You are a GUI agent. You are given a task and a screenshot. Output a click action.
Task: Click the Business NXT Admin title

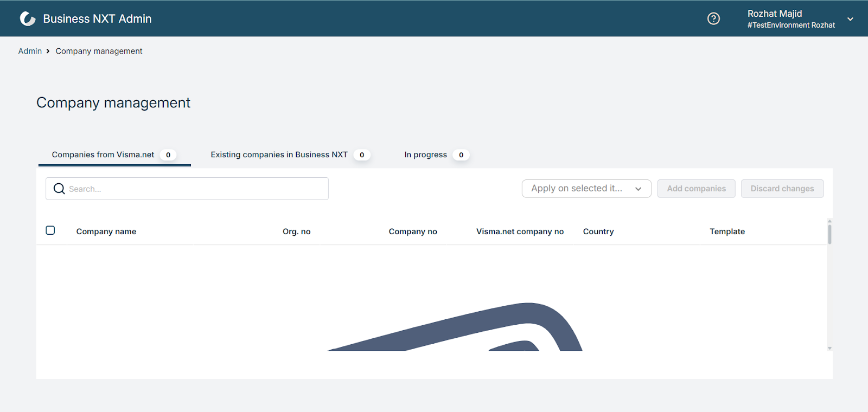click(x=98, y=19)
